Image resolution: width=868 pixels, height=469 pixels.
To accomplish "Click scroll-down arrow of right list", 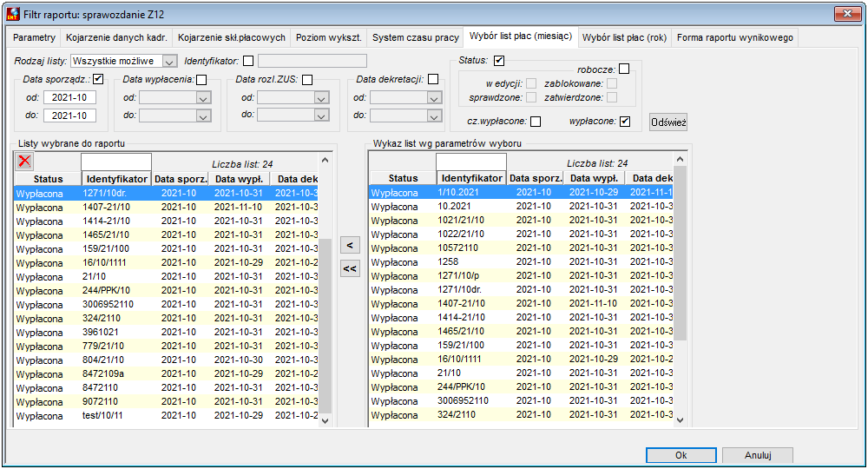I will [681, 420].
